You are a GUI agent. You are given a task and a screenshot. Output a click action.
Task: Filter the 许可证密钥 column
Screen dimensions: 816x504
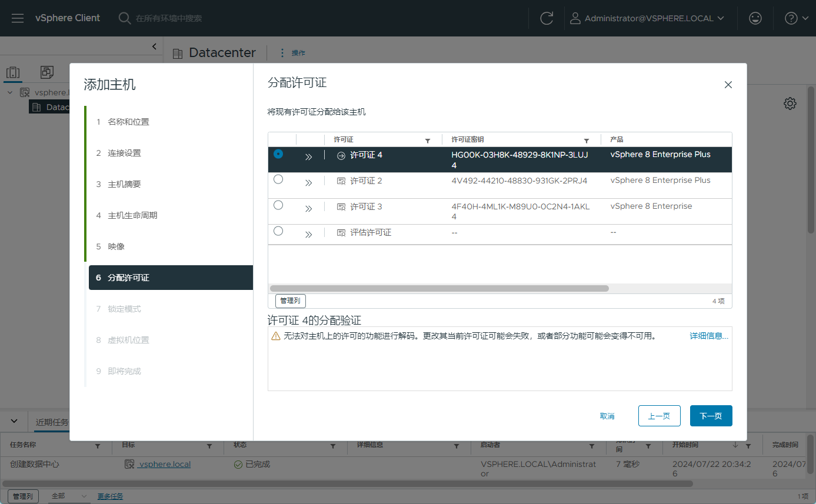click(x=587, y=141)
